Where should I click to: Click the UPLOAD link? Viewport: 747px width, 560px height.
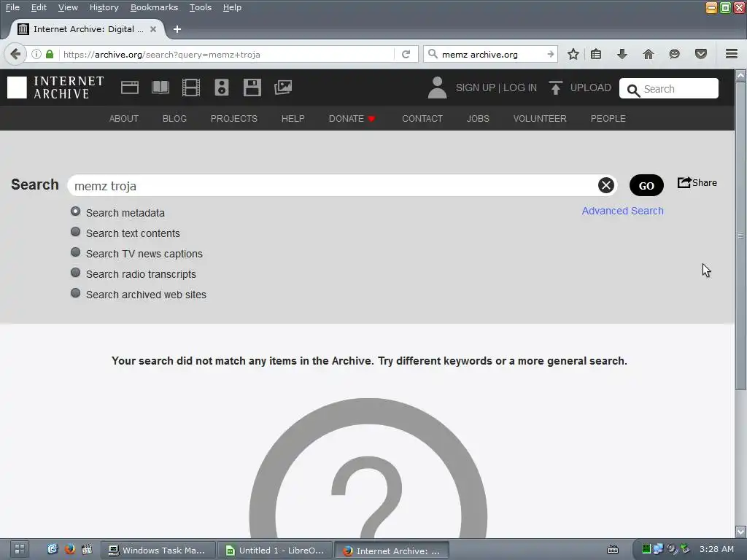pyautogui.click(x=590, y=87)
